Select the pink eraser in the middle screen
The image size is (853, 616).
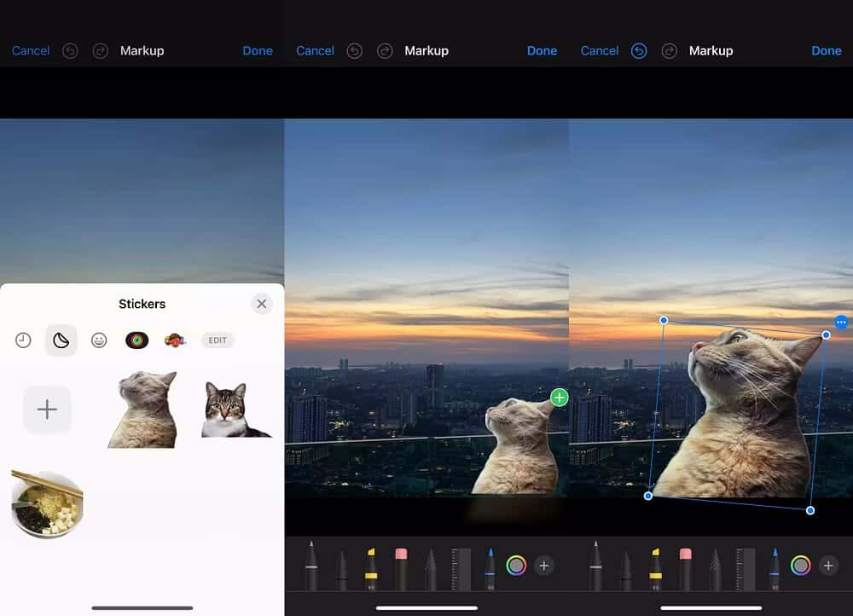pyautogui.click(x=401, y=569)
